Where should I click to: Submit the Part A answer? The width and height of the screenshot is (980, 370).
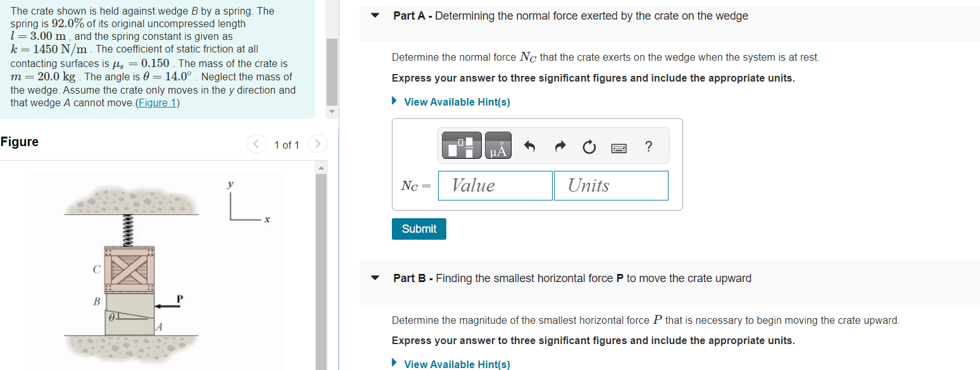pos(419,229)
